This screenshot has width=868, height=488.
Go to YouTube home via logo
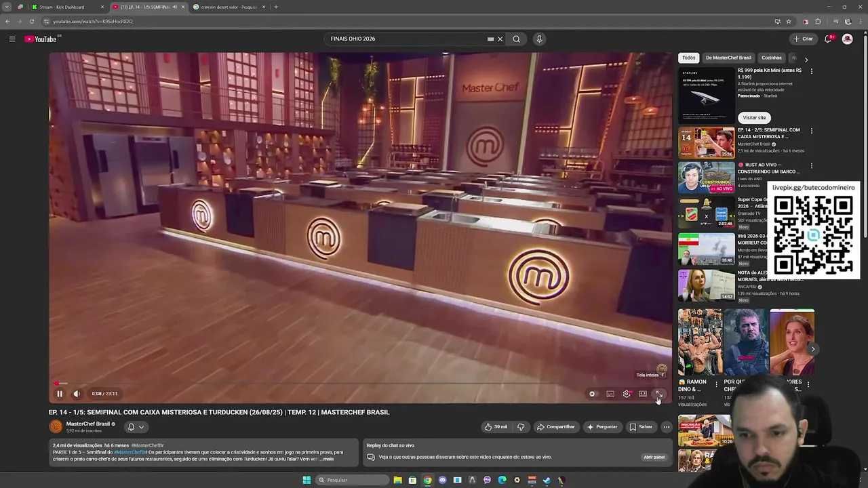click(x=41, y=39)
